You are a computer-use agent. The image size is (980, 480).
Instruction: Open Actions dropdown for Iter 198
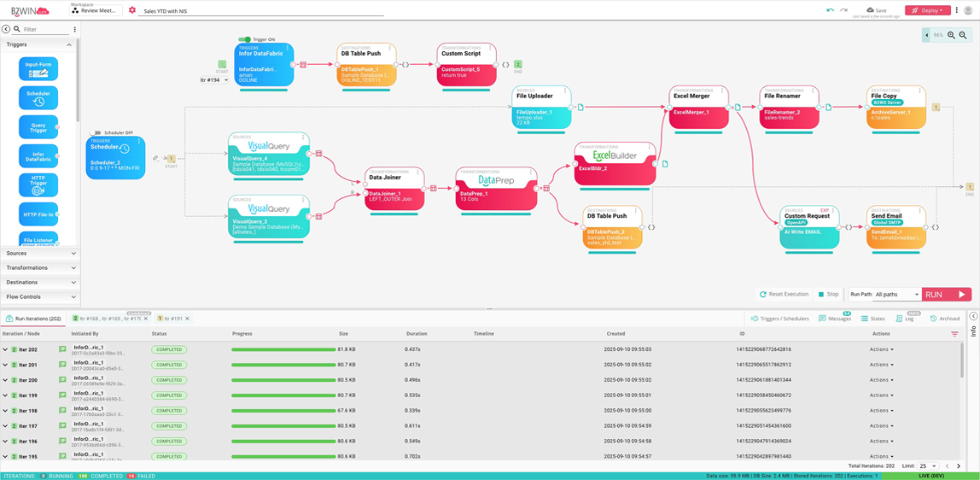point(881,411)
